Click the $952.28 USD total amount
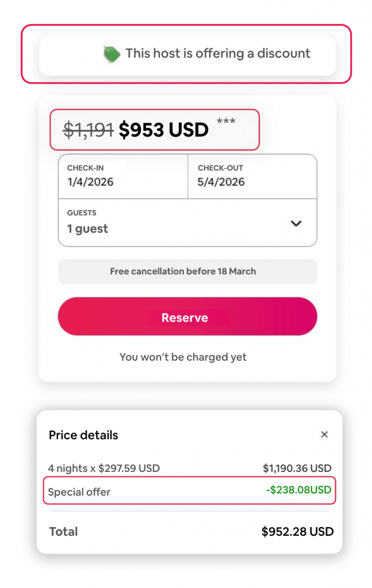Screen dimensions: 372x588 point(297,532)
